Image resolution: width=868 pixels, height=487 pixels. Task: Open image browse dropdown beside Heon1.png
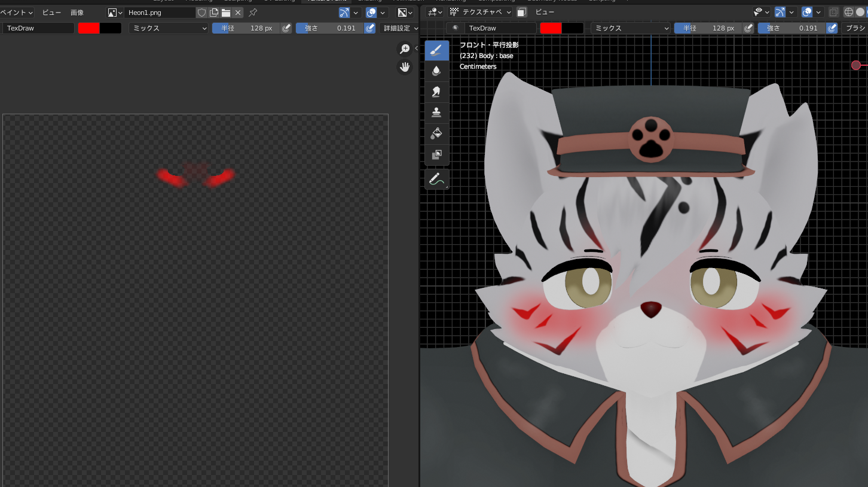pyautogui.click(x=115, y=13)
